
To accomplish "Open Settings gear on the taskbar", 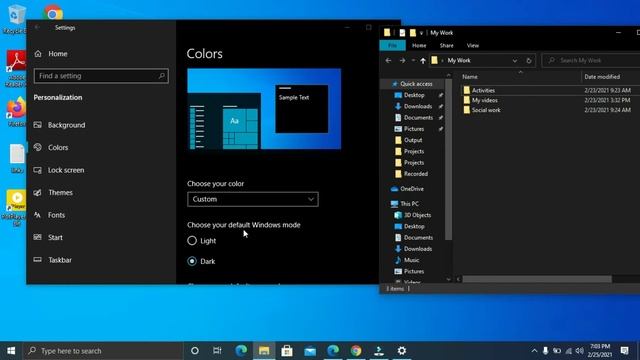I will [x=402, y=351].
